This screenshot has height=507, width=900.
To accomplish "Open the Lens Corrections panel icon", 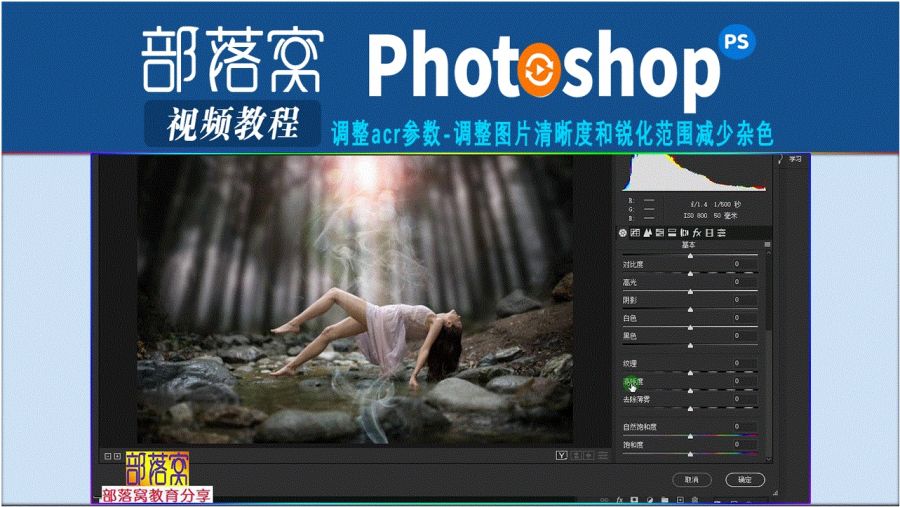I will point(684,233).
